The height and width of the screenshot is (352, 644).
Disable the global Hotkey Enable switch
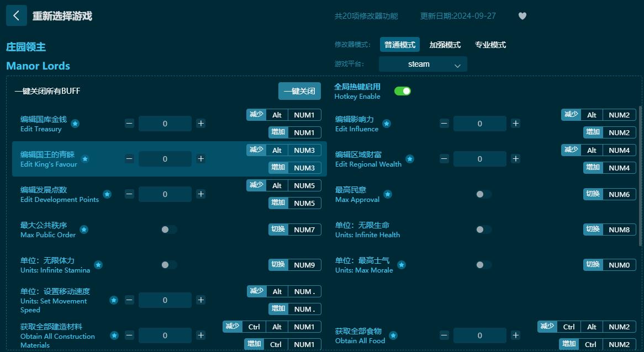[x=403, y=90]
